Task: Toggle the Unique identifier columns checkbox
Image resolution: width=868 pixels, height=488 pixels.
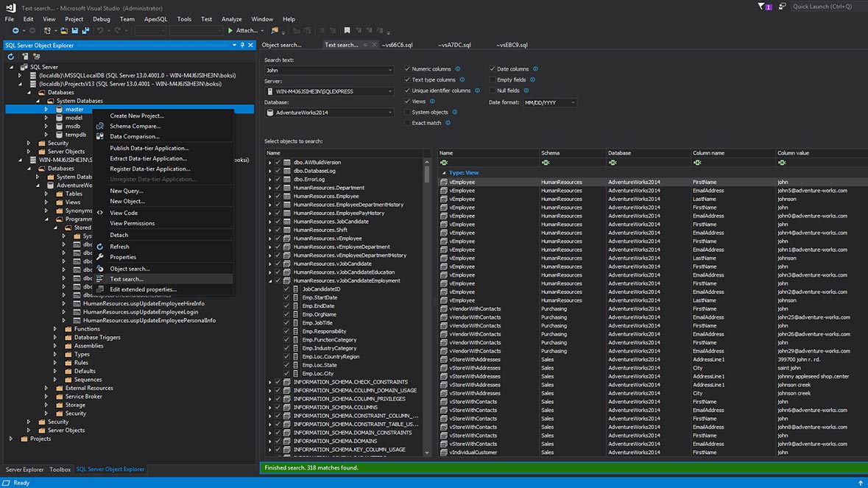Action: pos(407,91)
